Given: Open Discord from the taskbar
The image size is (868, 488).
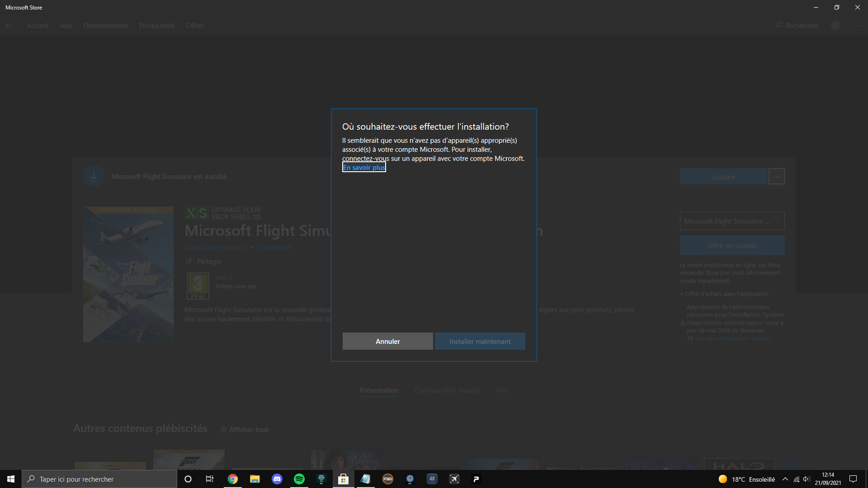Looking at the screenshot, I should click(277, 479).
